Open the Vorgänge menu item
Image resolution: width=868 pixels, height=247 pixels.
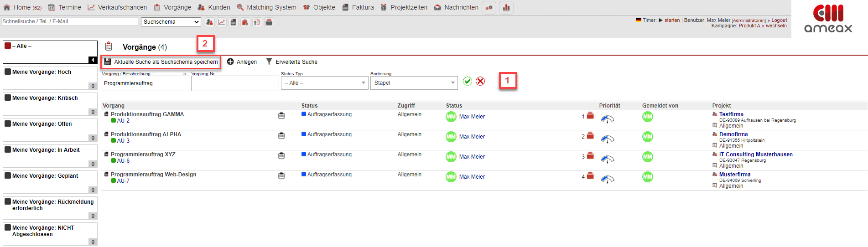(x=172, y=7)
